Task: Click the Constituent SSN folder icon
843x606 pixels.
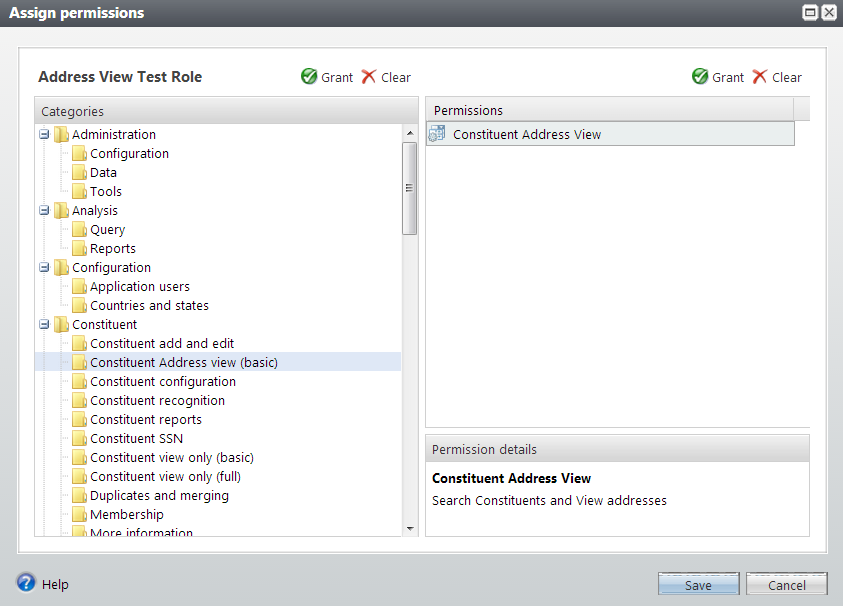Action: coord(80,438)
